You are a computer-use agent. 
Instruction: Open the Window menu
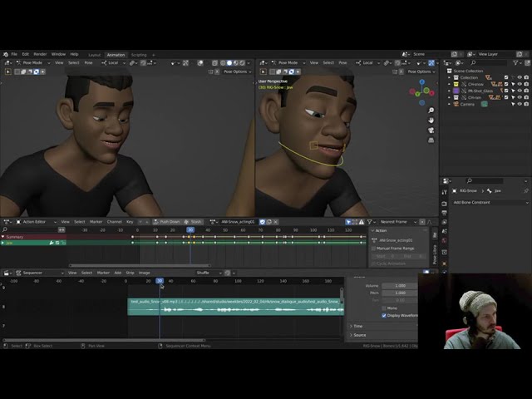[58, 54]
